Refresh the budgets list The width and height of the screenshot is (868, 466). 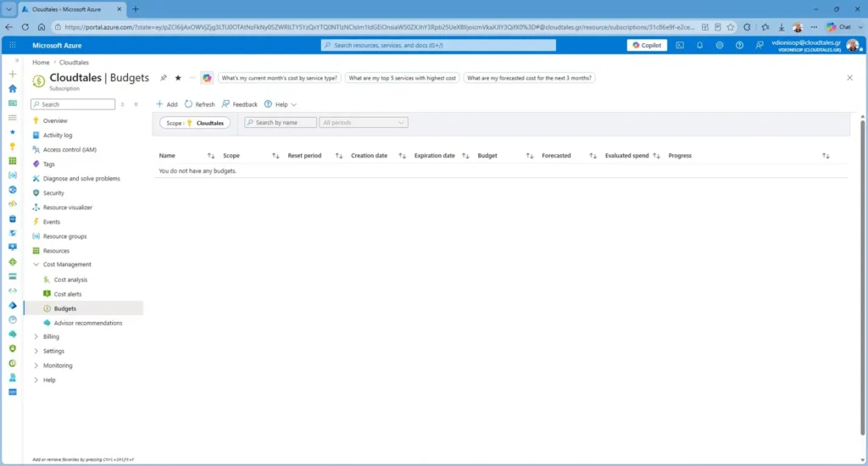[200, 104]
